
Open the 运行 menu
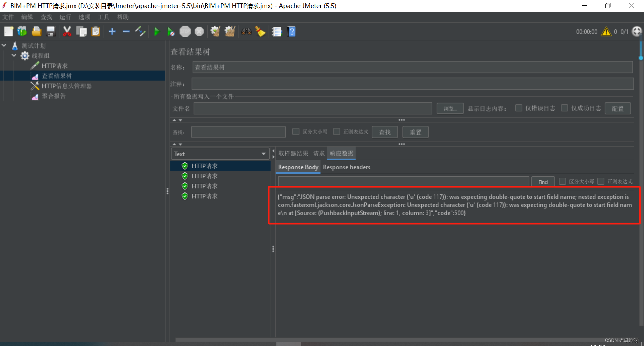[x=65, y=17]
